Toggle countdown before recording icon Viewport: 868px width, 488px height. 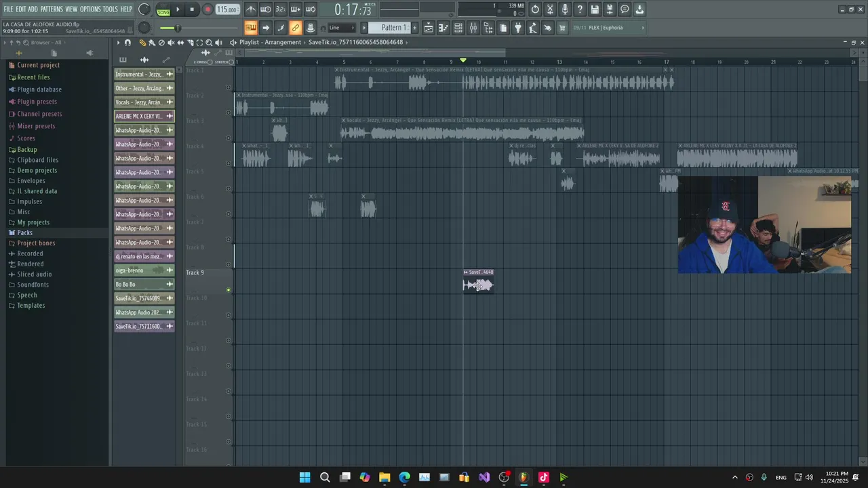pyautogui.click(x=281, y=9)
